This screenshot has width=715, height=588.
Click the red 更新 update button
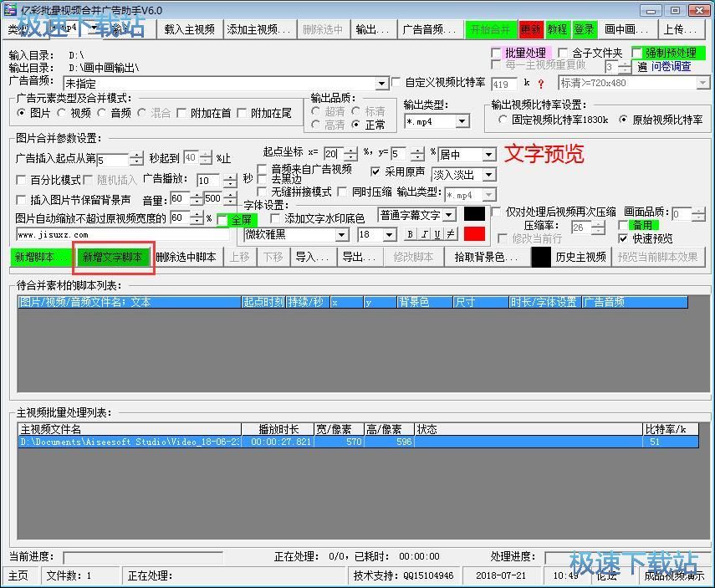click(530, 29)
